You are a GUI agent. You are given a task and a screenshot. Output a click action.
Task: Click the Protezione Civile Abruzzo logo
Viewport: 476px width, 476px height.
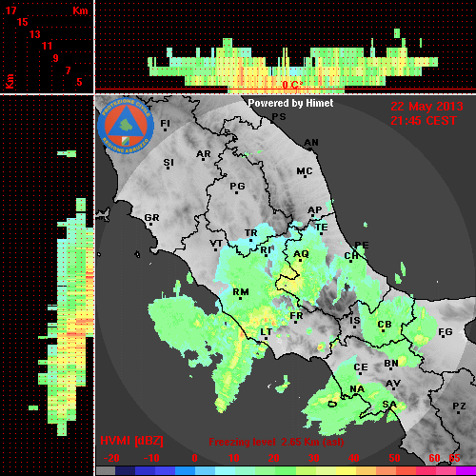tap(126, 127)
